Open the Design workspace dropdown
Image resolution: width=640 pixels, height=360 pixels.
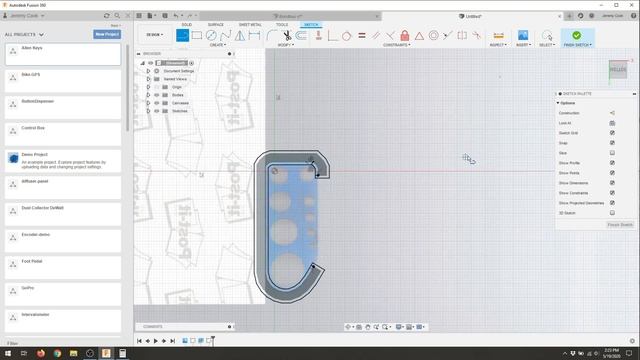click(x=155, y=35)
